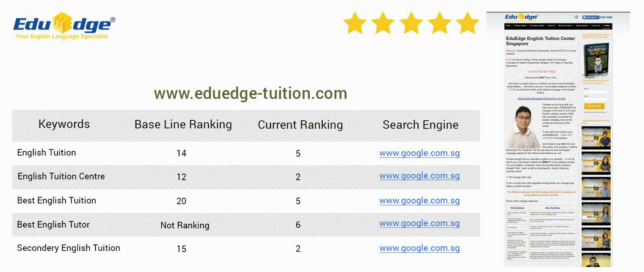Select Home in the preview navigation bar
The image size is (644, 272).
508,26
